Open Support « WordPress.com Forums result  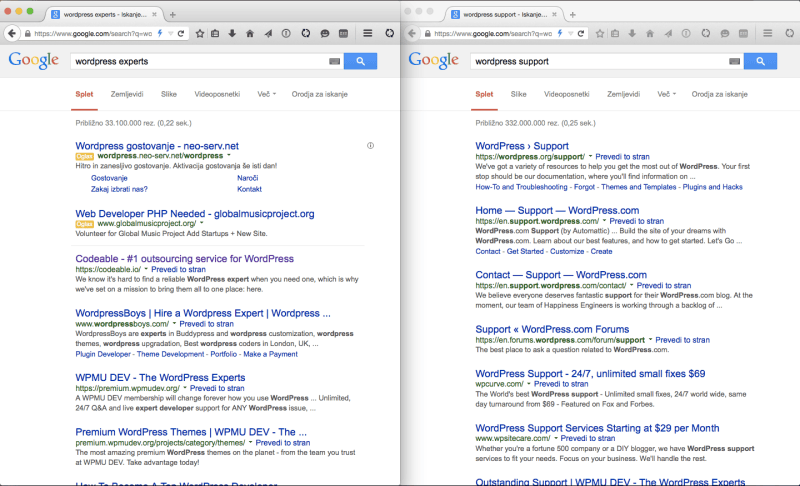[552, 329]
